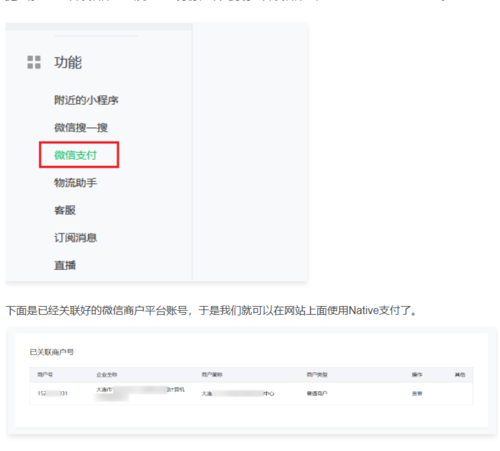Click the 商户简称 column header
Screen dimensions: 500x451
212,375
